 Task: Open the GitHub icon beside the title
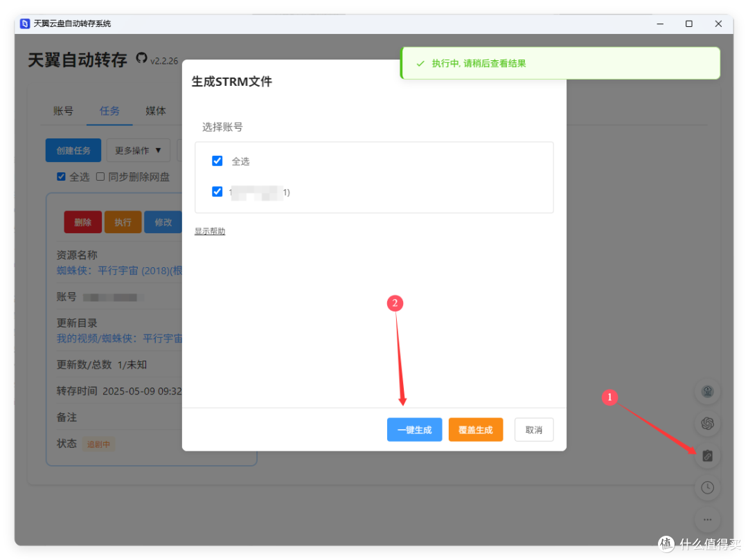141,58
